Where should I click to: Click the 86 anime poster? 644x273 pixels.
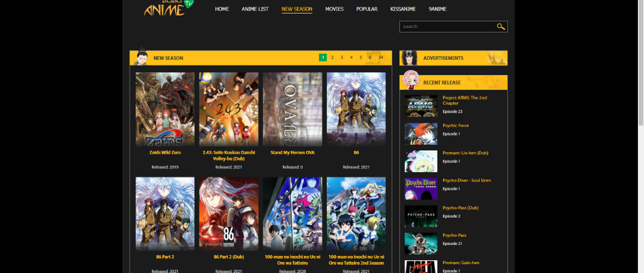pyautogui.click(x=356, y=109)
